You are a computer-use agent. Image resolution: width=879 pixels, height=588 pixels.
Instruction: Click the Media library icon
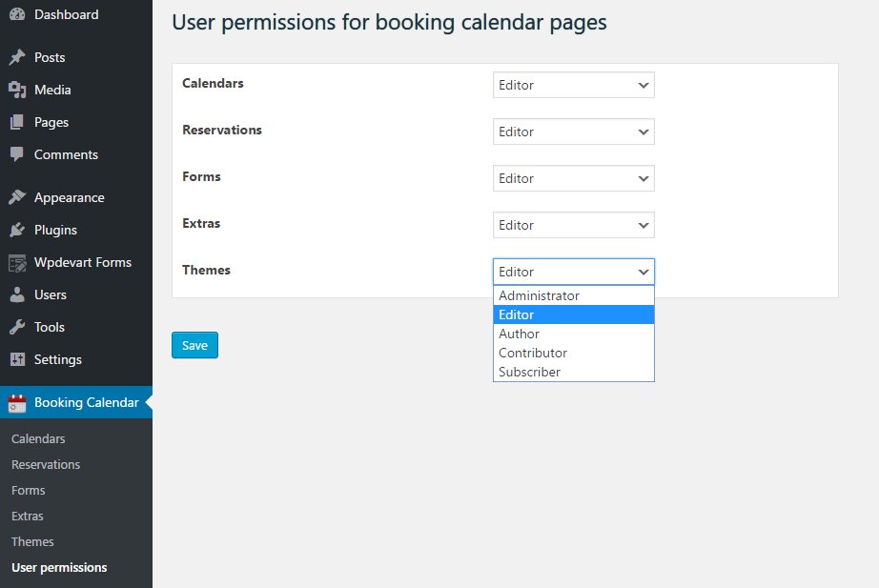coord(17,90)
